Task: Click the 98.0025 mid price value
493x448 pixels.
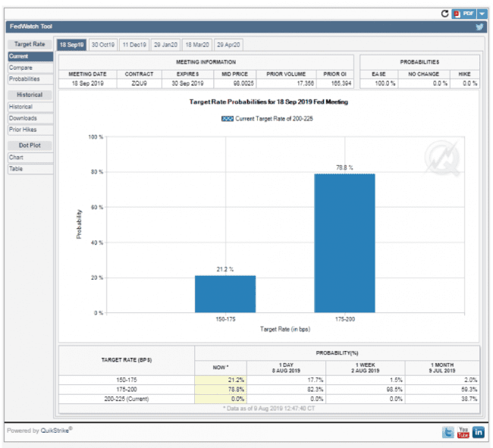Action: pos(243,83)
